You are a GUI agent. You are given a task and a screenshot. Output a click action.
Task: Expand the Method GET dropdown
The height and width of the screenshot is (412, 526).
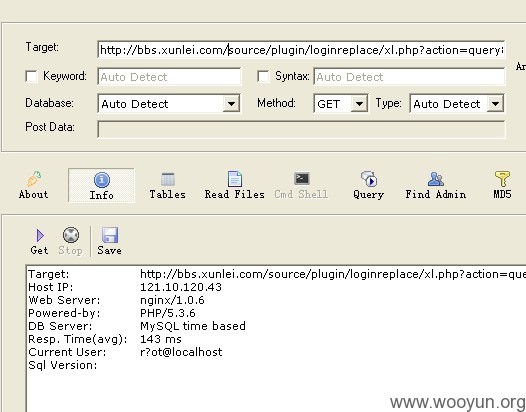tap(359, 104)
